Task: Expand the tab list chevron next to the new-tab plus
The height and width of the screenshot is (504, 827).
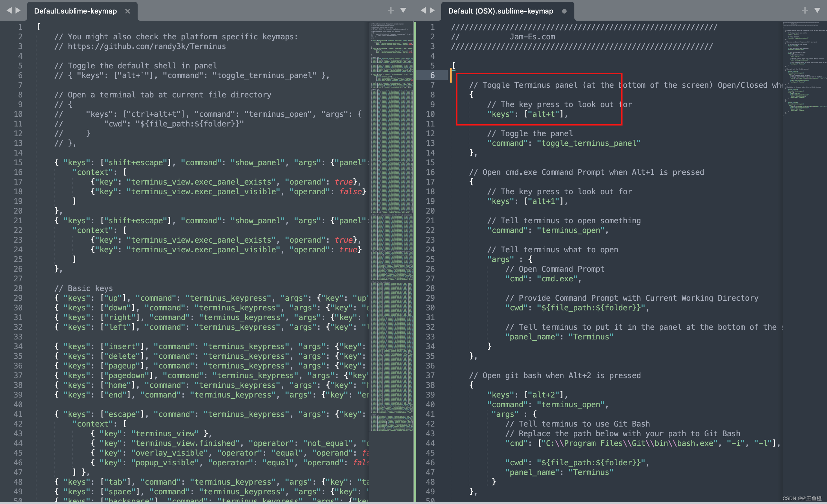Action: (403, 10)
